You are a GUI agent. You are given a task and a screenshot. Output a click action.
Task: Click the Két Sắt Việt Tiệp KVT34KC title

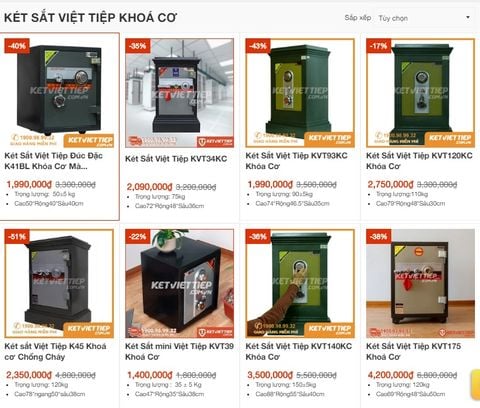[x=176, y=159]
